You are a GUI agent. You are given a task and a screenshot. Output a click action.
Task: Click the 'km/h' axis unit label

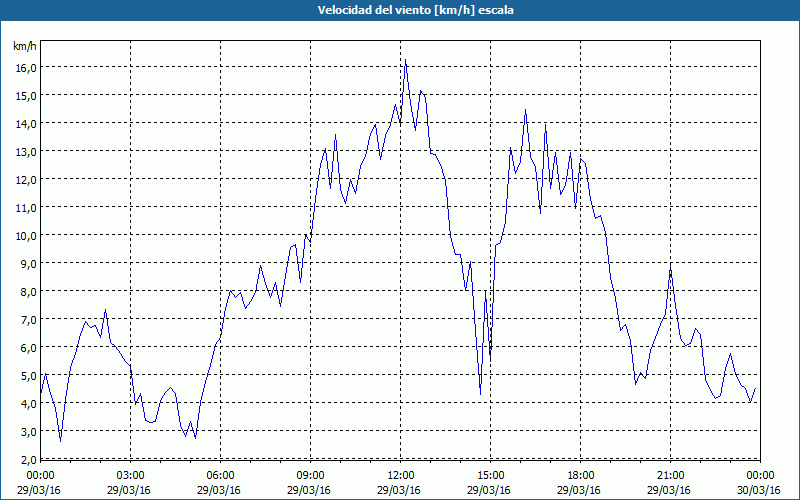point(25,46)
